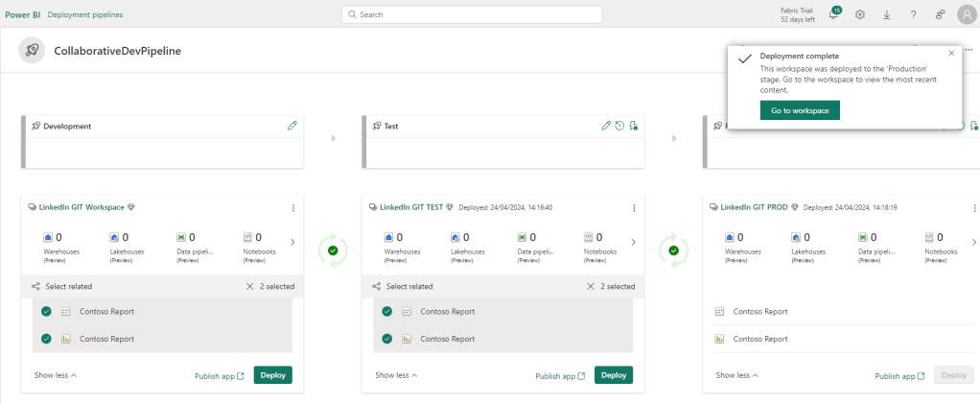Open the settings gear in top bar
This screenshot has width=980, height=404.
(860, 14)
